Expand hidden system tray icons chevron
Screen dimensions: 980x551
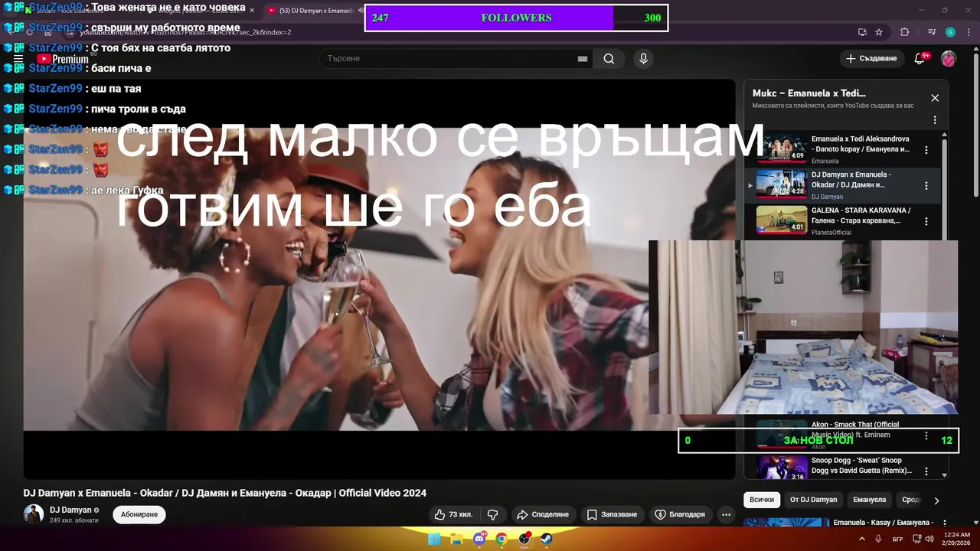click(x=862, y=539)
